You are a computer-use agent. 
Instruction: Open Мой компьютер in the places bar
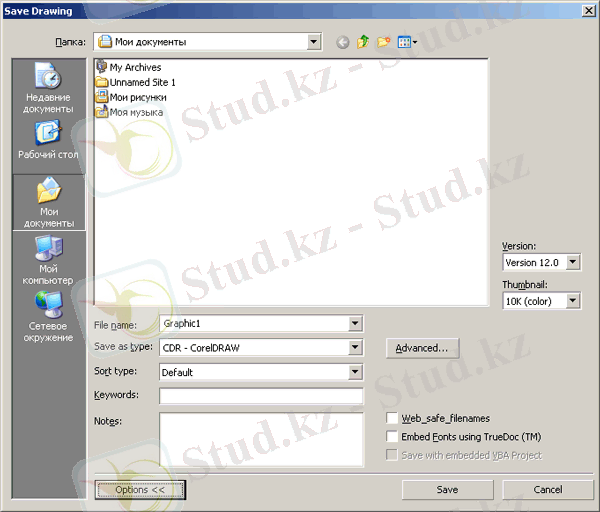click(48, 260)
